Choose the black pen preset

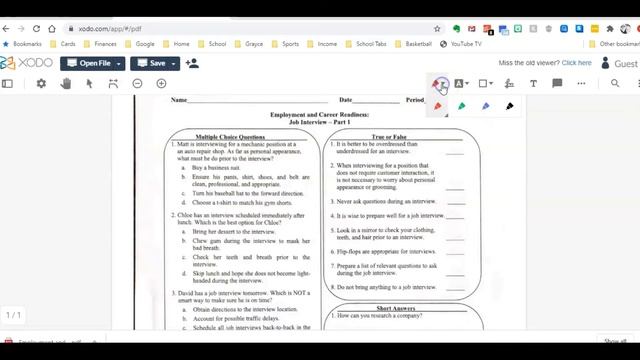coord(509,106)
